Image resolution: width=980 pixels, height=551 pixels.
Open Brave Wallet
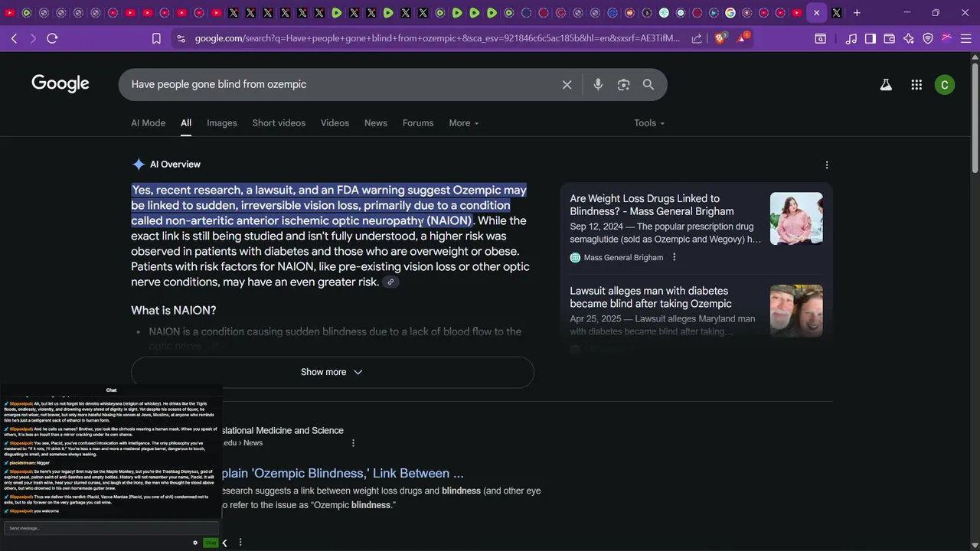coord(890,38)
